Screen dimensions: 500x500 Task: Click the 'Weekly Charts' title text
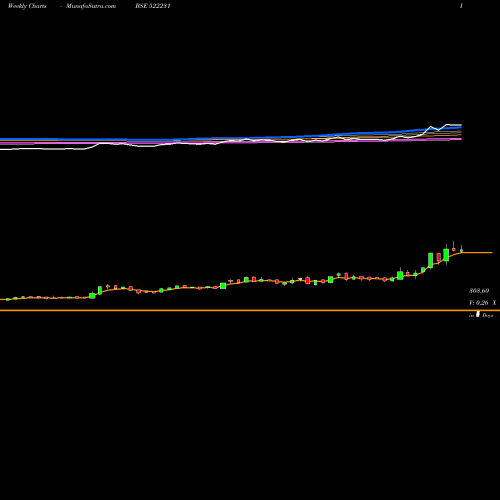[x=27, y=6]
